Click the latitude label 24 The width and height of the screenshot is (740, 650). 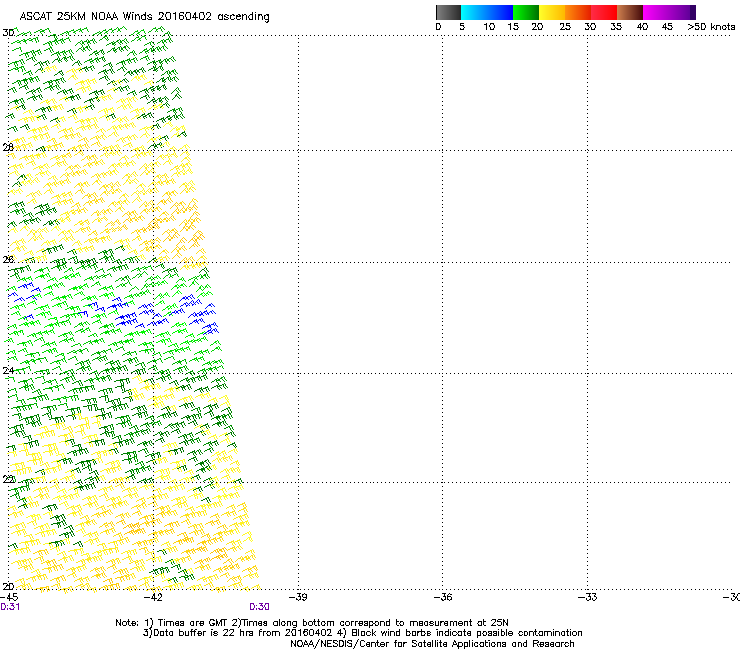pos(8,371)
